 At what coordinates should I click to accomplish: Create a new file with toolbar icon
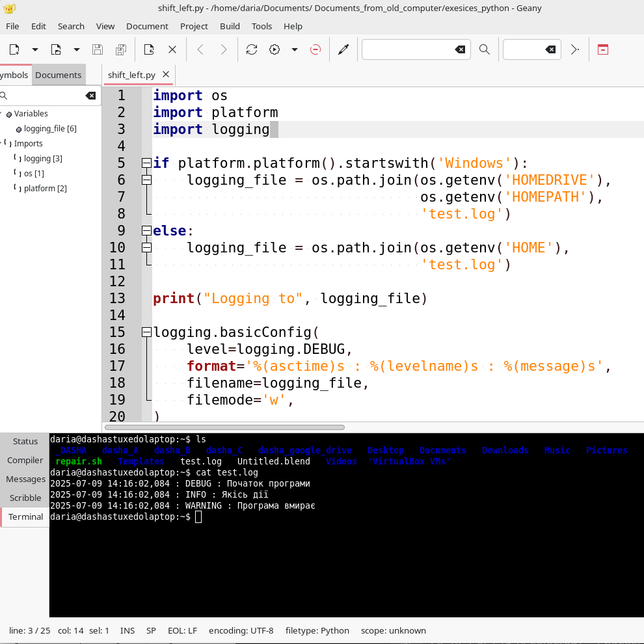14,49
